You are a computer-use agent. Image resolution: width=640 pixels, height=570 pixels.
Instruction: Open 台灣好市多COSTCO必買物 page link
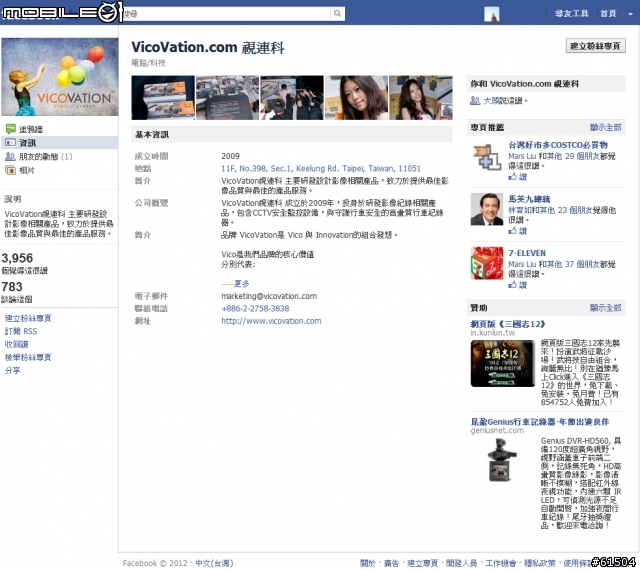click(558, 145)
